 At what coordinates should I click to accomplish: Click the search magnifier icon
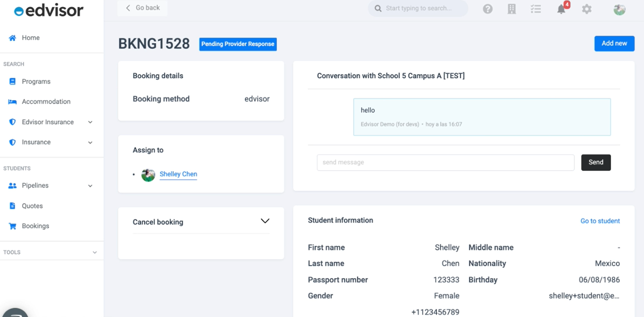[x=378, y=8]
